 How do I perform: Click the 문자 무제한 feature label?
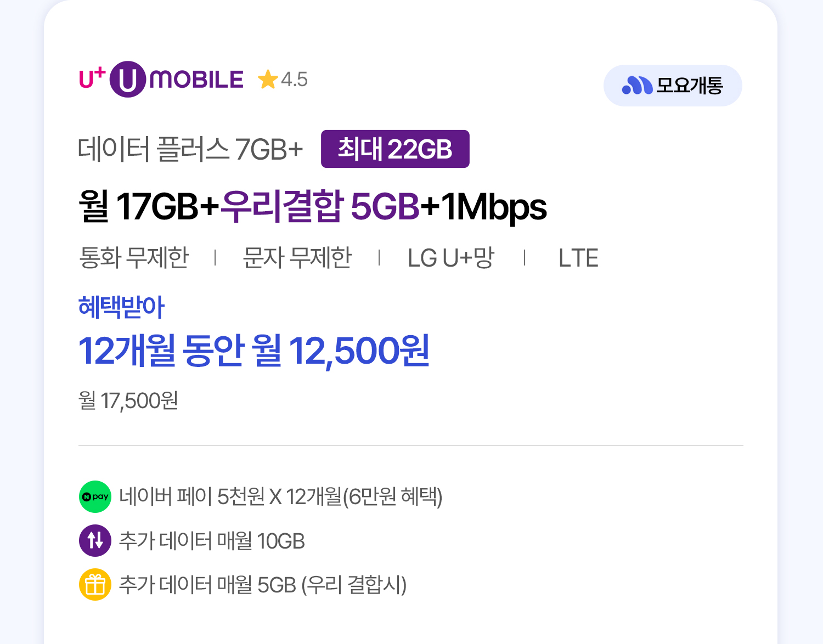click(x=297, y=258)
